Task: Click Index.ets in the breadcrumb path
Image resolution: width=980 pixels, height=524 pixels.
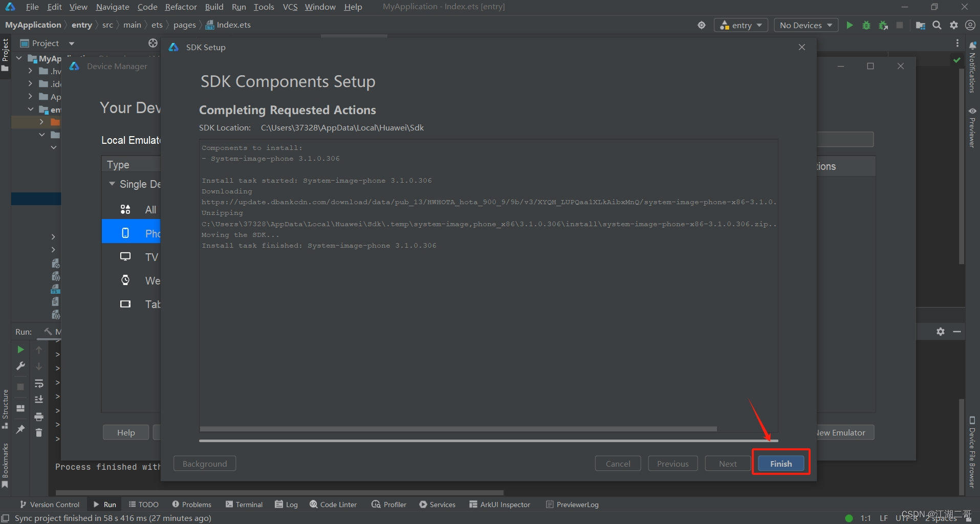Action: point(228,25)
